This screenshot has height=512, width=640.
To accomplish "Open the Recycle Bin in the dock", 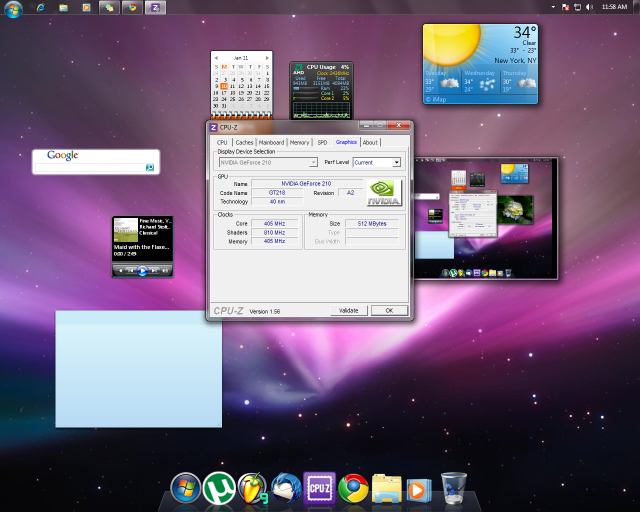I will click(x=453, y=488).
